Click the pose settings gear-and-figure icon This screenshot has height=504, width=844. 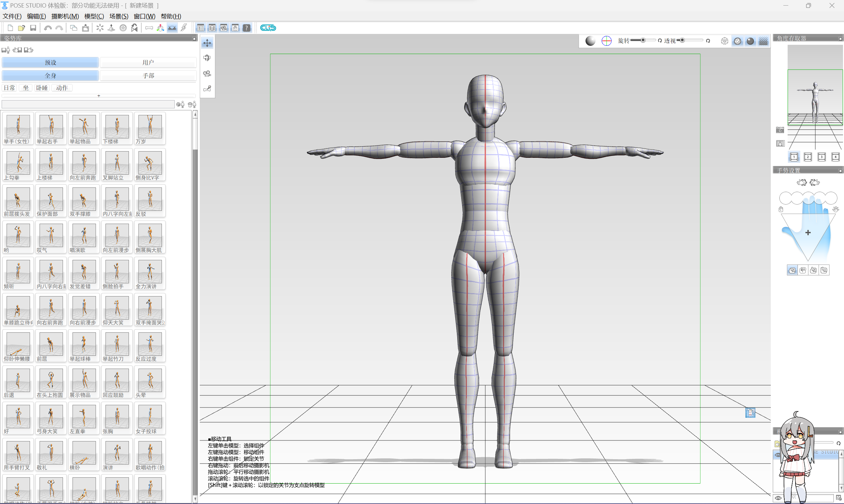click(180, 105)
